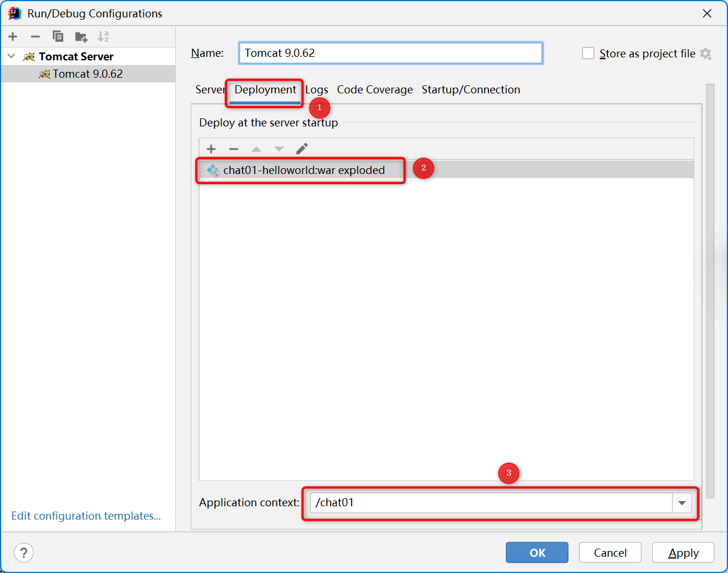This screenshot has height=573, width=728.
Task: Confirm the dialog with OK
Action: click(x=537, y=553)
